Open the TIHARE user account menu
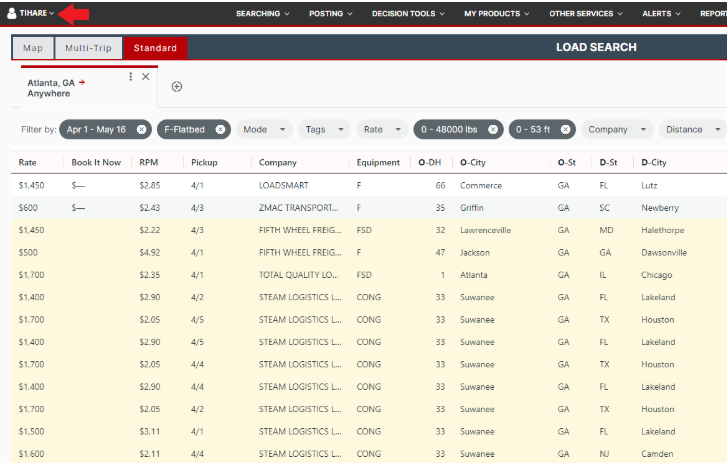Image resolution: width=727 pixels, height=463 pixels. click(31, 13)
